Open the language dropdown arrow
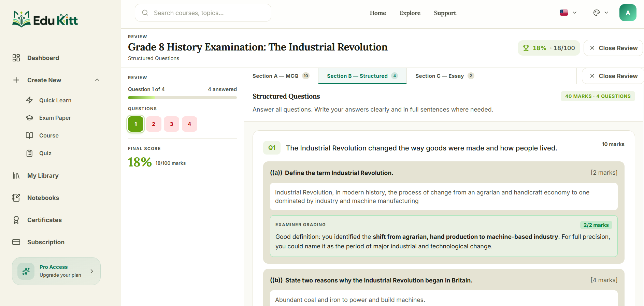The height and width of the screenshot is (306, 644). [575, 13]
